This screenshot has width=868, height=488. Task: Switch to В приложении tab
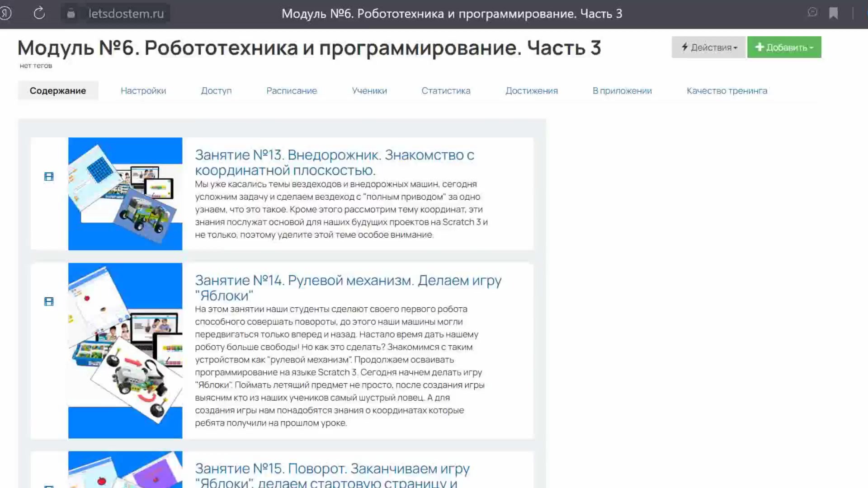coord(622,90)
